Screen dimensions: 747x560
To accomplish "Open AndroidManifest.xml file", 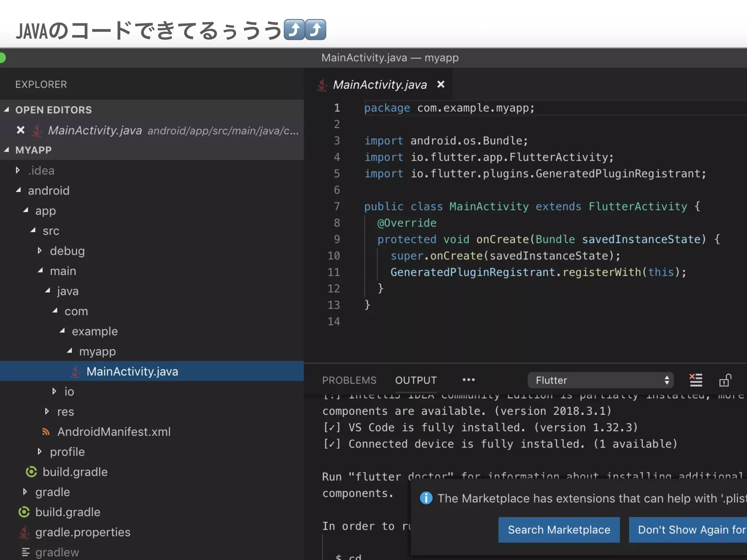I will coord(114,432).
